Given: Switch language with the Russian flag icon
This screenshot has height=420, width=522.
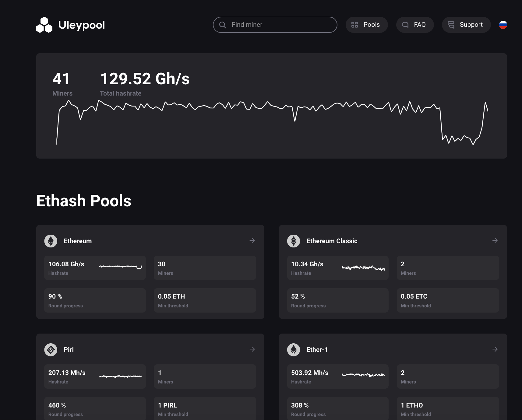Looking at the screenshot, I should 503,25.
